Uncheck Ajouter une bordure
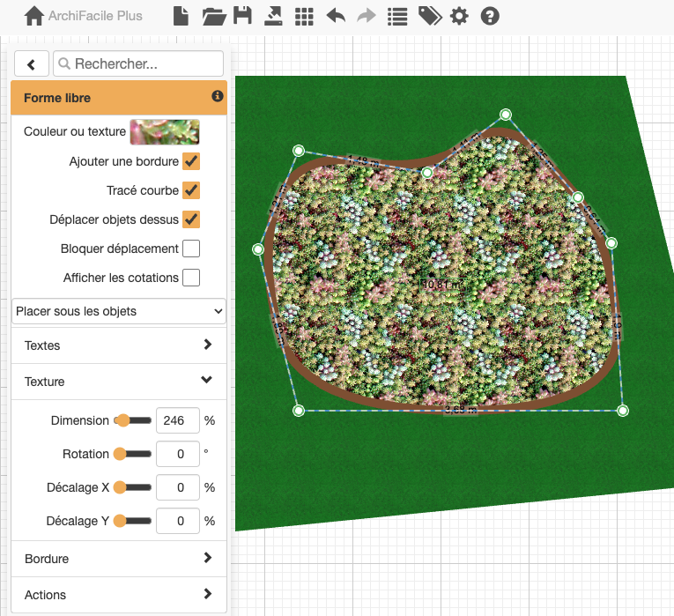 (190, 161)
